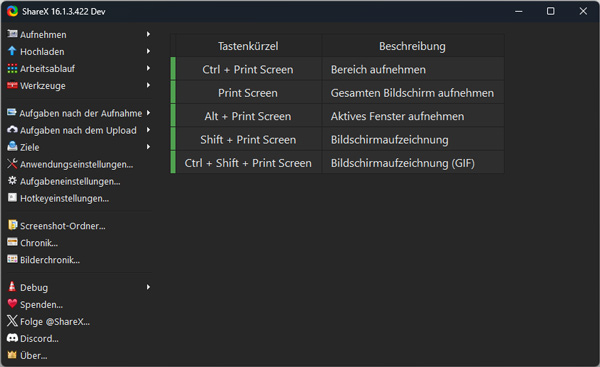Click the Aufnehmen capture icon
Screen dimensions: 600x367
click(12, 34)
